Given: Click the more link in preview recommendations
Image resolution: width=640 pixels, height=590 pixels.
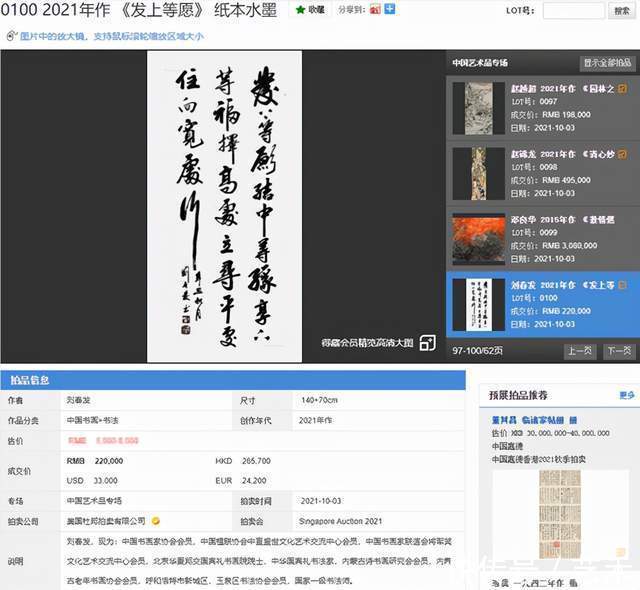Looking at the screenshot, I should tap(627, 395).
